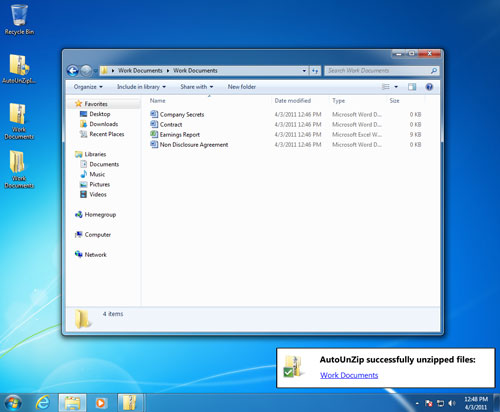Open the Organize dropdown menu
This screenshot has height=412, width=500.
click(88, 87)
